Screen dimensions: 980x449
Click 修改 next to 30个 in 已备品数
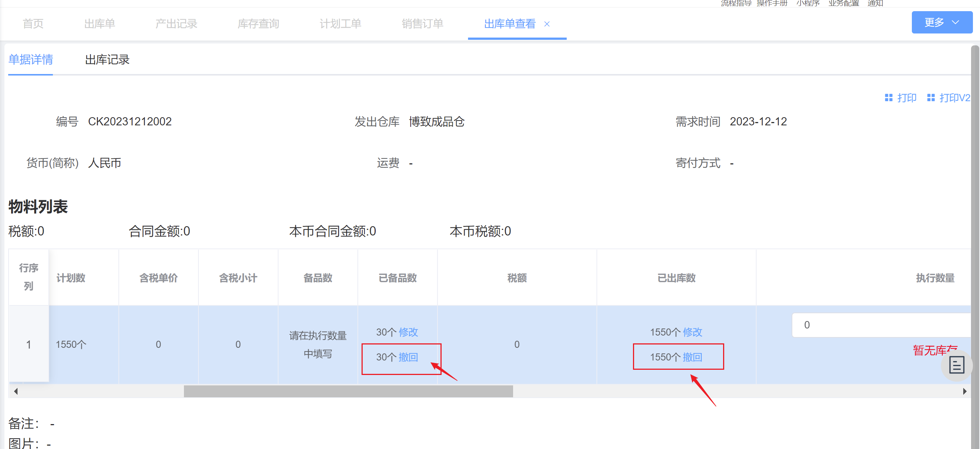(408, 332)
